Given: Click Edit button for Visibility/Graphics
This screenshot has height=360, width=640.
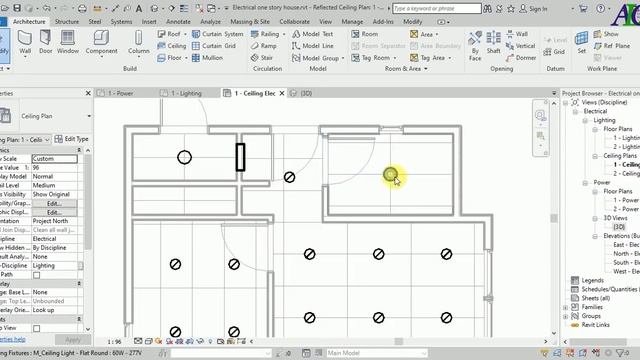Looking at the screenshot, I should click(x=54, y=203).
